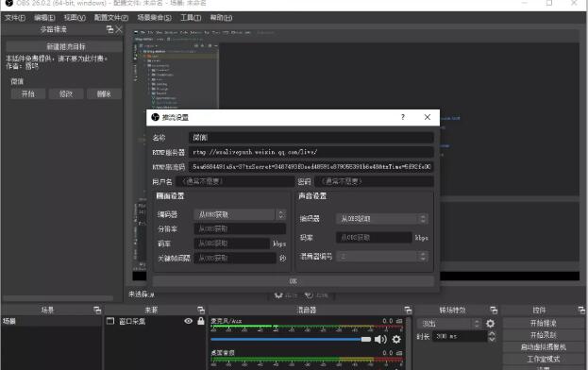Open the 配置文件(P) menu

point(111,18)
